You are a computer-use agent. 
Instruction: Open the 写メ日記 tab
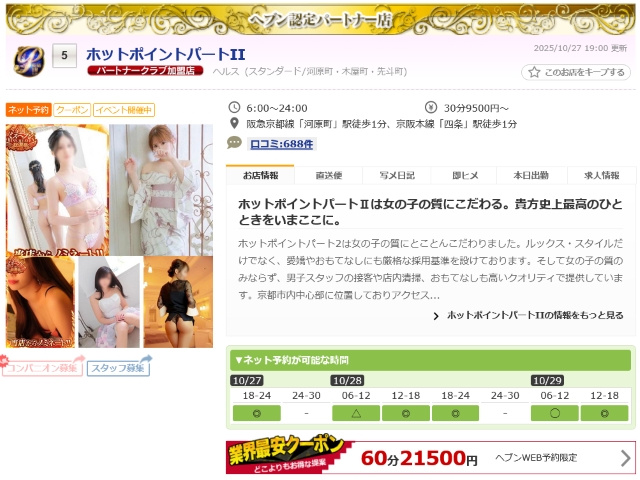(397, 175)
